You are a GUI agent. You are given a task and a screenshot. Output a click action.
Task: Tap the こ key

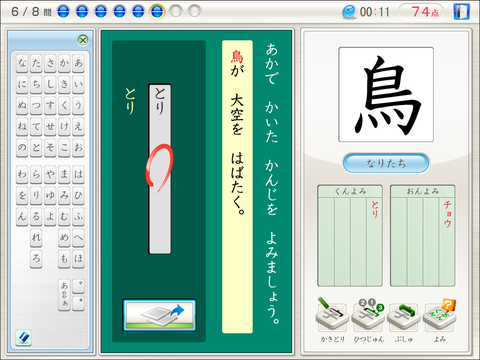[64, 147]
